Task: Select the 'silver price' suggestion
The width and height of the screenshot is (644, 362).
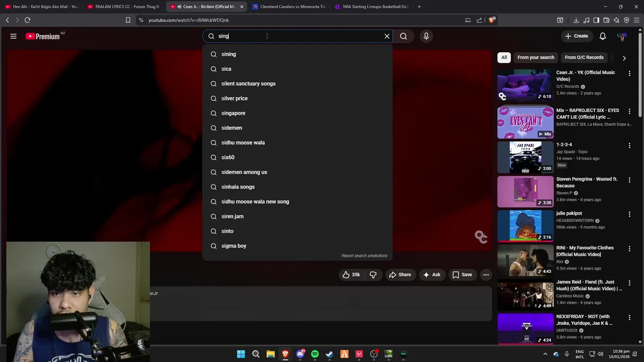Action: click(x=297, y=99)
